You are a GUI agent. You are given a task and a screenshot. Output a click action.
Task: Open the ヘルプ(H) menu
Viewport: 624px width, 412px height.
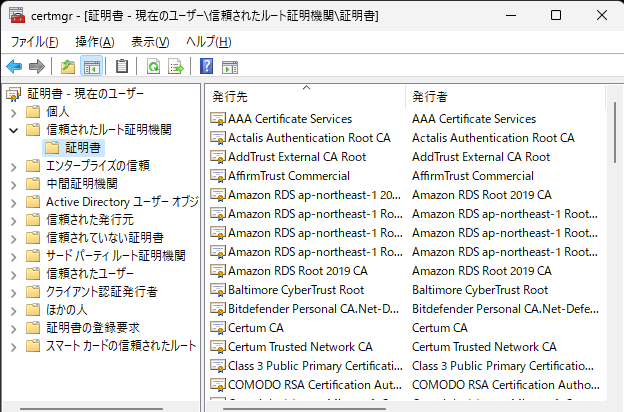(x=209, y=42)
